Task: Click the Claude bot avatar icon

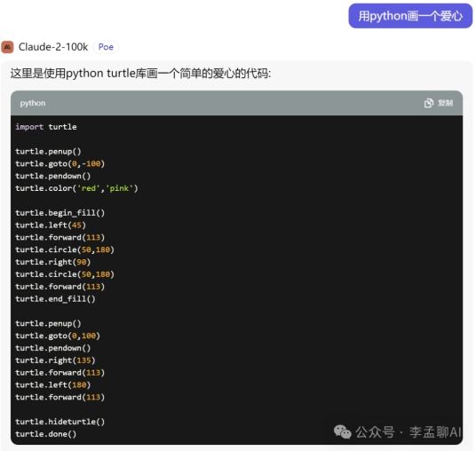Action: pos(7,47)
